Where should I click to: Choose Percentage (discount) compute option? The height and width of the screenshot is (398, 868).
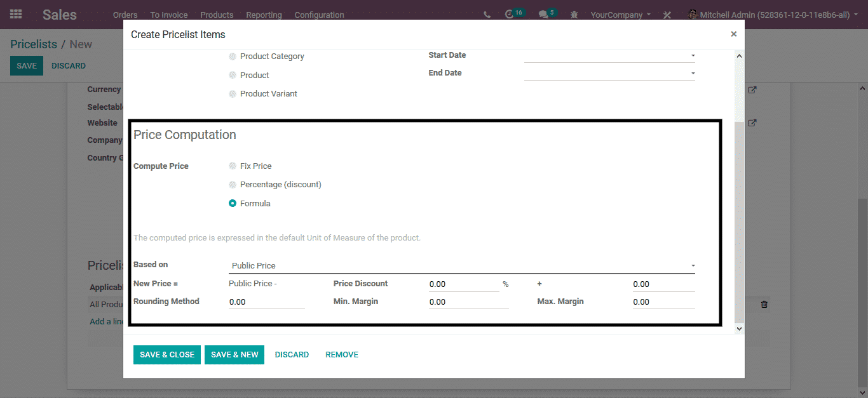(x=233, y=185)
